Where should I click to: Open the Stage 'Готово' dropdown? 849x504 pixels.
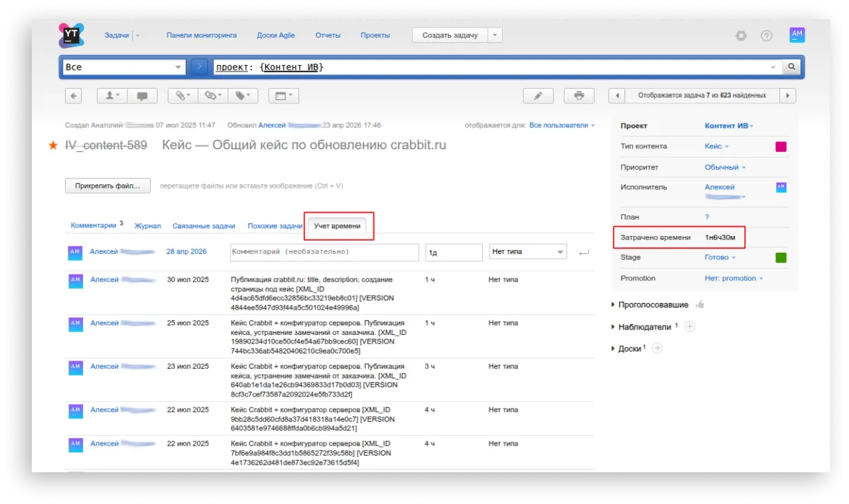(720, 257)
